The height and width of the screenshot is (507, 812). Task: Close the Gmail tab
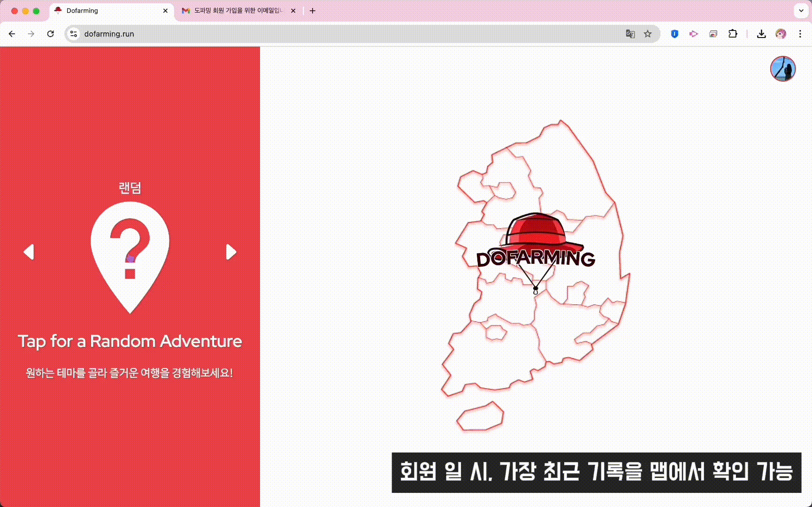click(293, 11)
